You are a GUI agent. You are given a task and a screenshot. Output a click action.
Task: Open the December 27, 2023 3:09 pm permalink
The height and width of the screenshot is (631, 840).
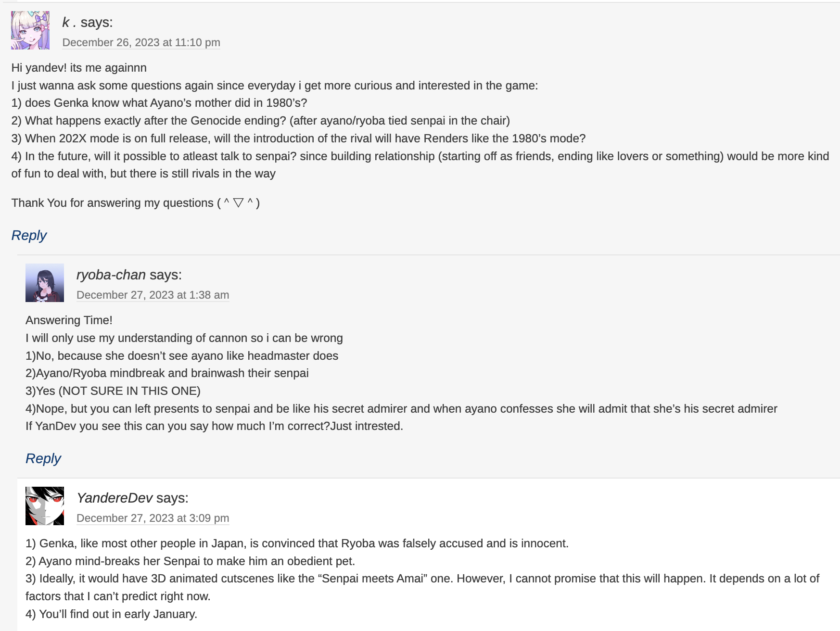pyautogui.click(x=153, y=518)
